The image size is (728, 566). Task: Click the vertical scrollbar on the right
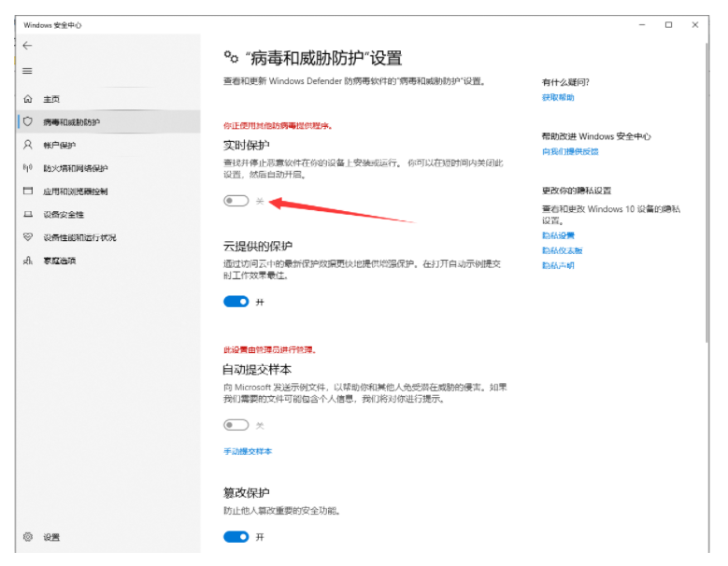coord(707,192)
